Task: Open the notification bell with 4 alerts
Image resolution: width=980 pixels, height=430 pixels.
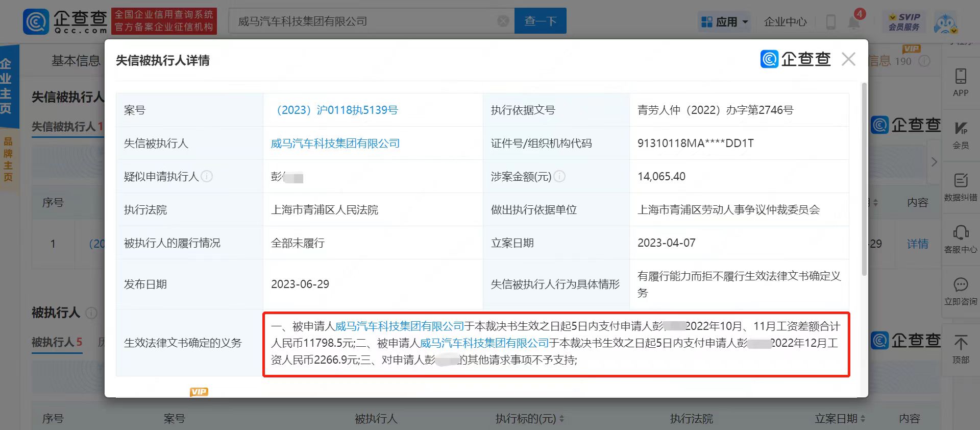Action: pos(854,22)
